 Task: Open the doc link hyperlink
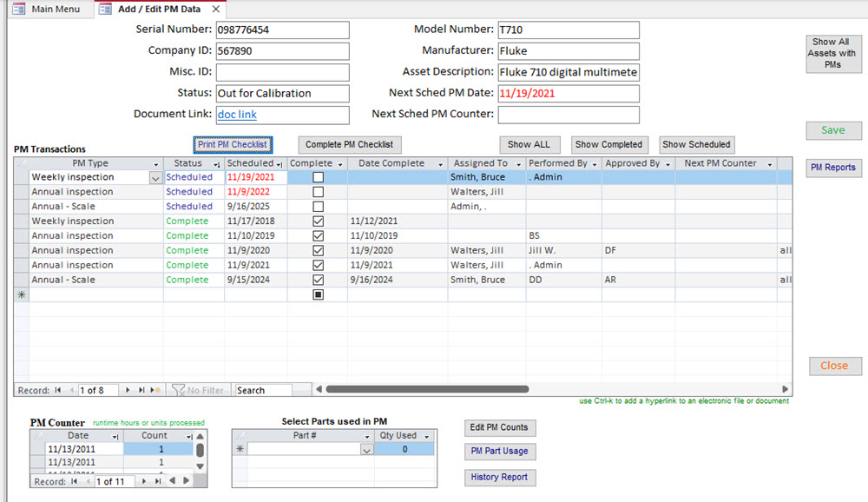click(x=237, y=114)
